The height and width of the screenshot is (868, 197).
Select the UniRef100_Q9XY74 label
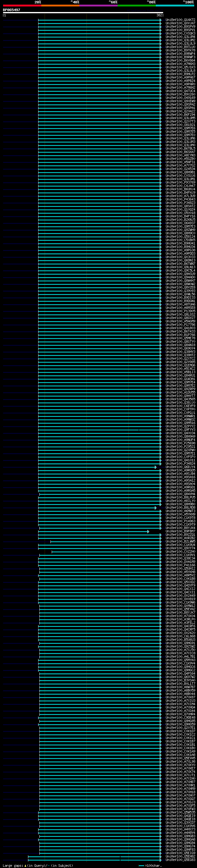(180, 548)
